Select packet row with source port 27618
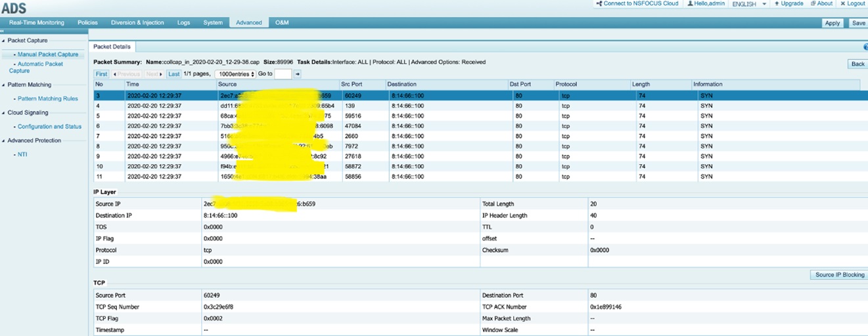This screenshot has height=336, width=868. (481, 156)
